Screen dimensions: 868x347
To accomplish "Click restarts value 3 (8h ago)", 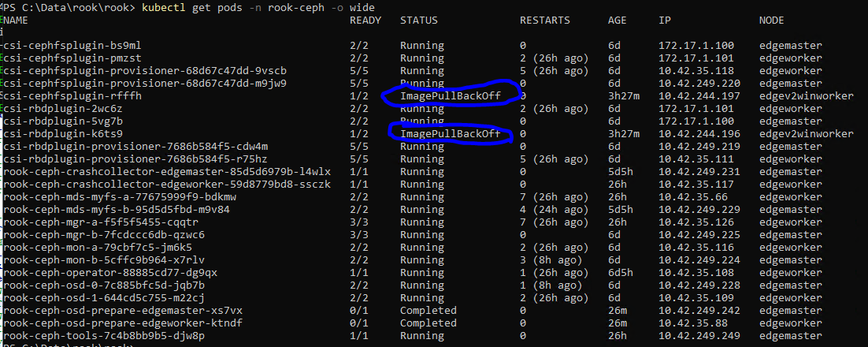I will coord(551,260).
